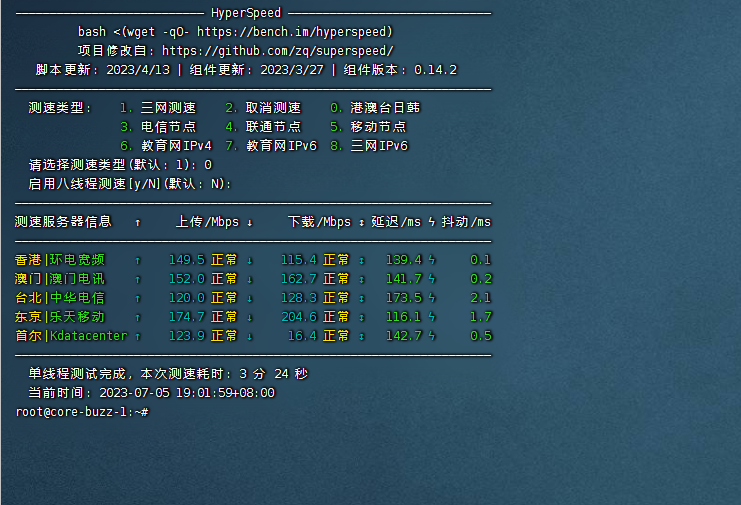The height and width of the screenshot is (505, 741).
Task: Click Seoul download value 16.4
Action: click(302, 335)
